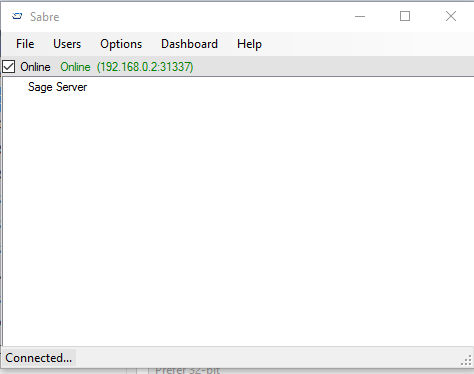The height and width of the screenshot is (374, 474).
Task: Minimize the Sabre window
Action: click(360, 16)
